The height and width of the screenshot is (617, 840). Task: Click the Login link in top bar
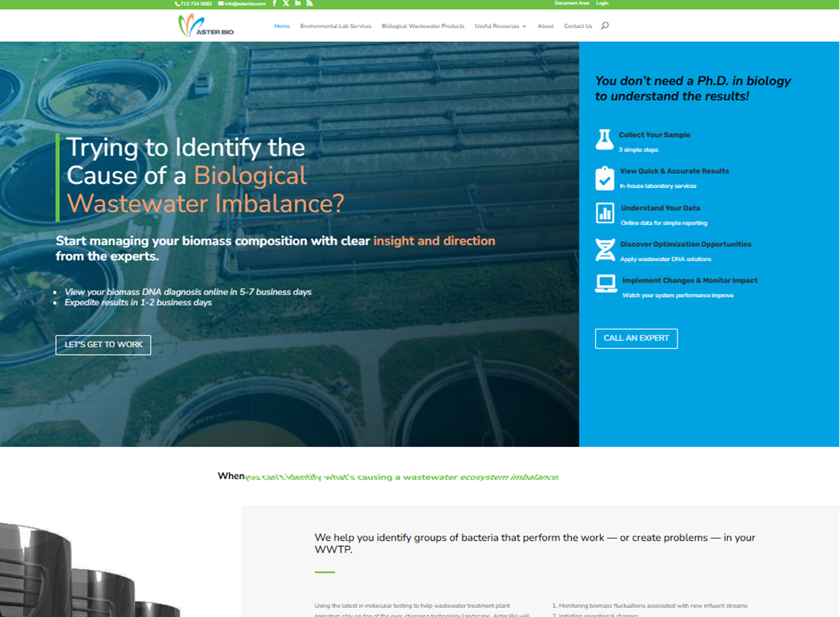[x=602, y=3]
